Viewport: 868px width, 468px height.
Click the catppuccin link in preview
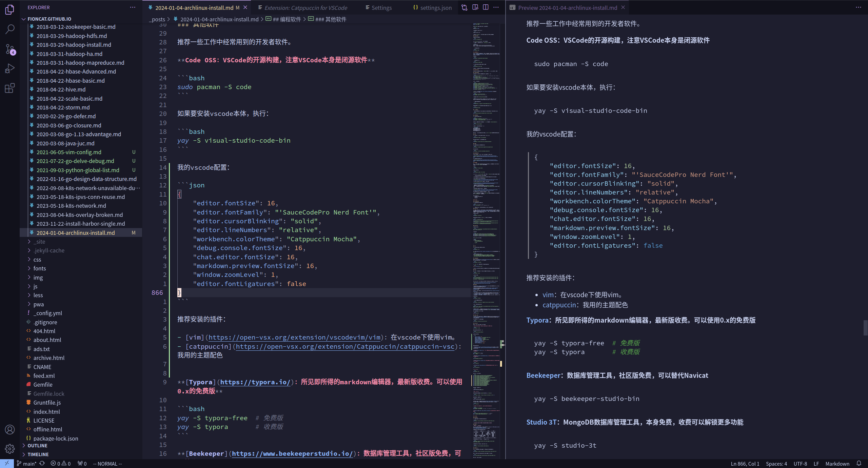559,305
